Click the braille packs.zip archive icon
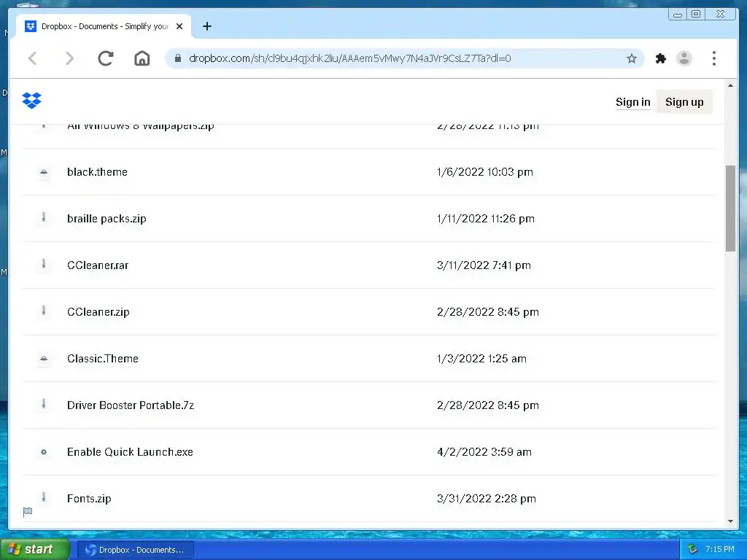747x560 pixels. pos(44,217)
